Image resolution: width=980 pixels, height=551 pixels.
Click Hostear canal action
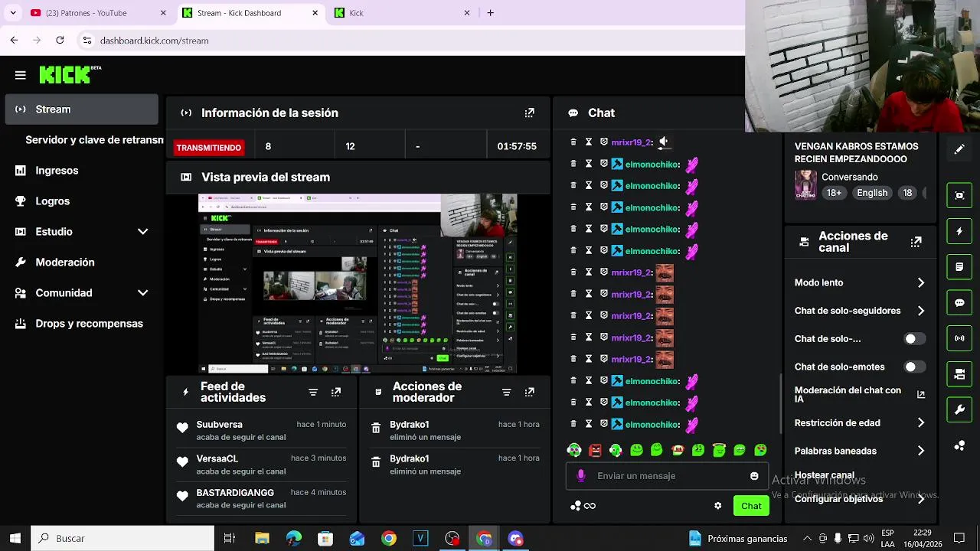(x=824, y=475)
